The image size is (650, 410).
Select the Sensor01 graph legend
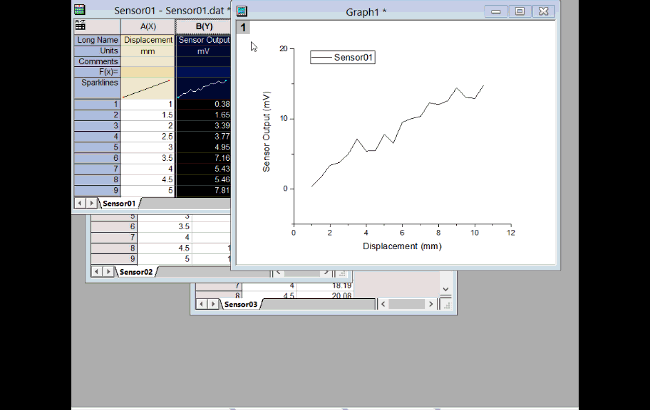pos(343,57)
